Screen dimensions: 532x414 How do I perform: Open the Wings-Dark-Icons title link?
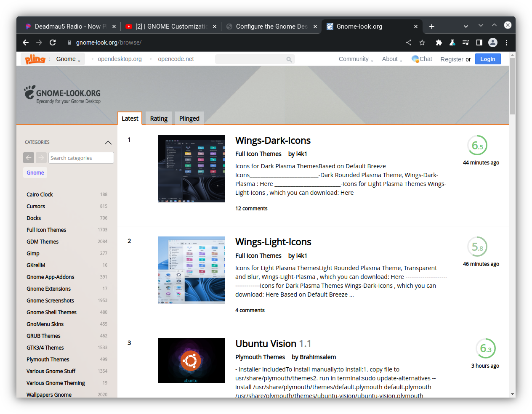(273, 141)
